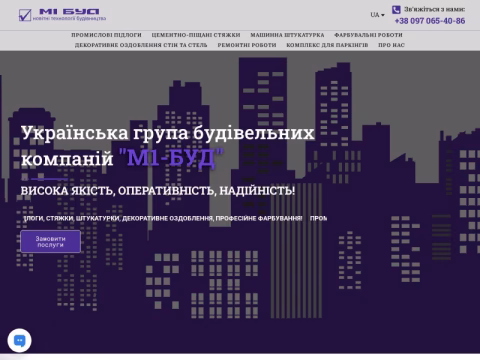Click the scrolling services ticker text
The image size is (480, 360).
coord(175,218)
